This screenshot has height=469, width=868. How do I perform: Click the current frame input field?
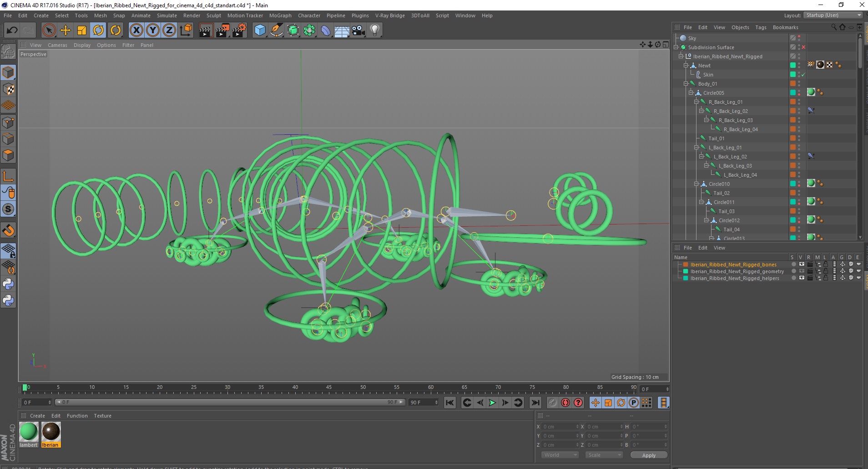(655, 389)
